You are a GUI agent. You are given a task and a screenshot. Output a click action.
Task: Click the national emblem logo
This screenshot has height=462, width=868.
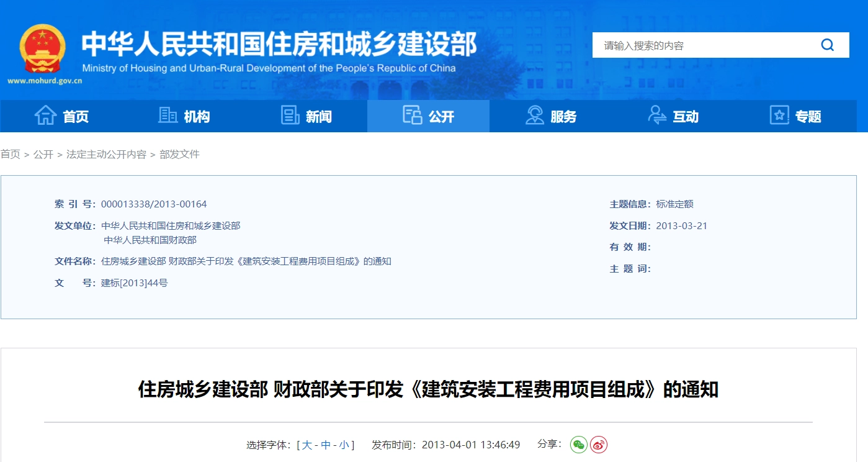[x=42, y=48]
